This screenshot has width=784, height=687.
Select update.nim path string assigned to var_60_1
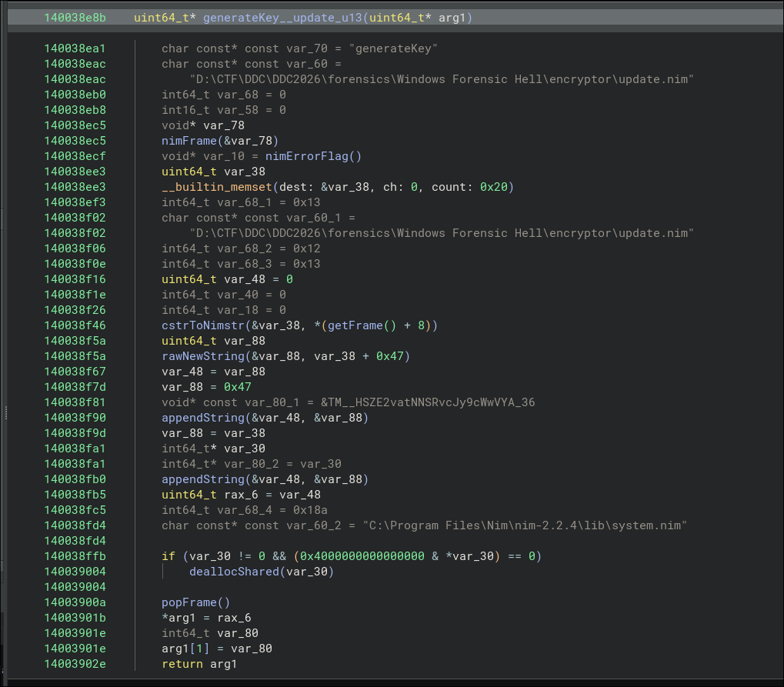[x=442, y=234]
